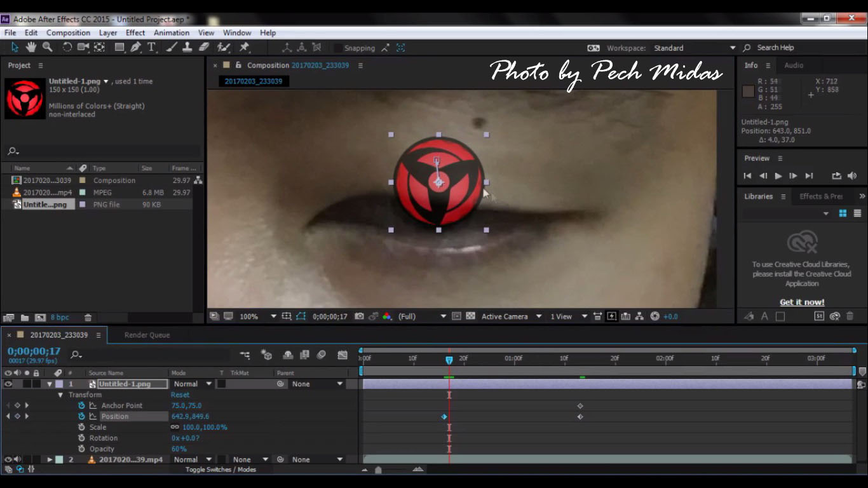Click the Info panel color swatch
The image size is (868, 488).
pyautogui.click(x=749, y=91)
